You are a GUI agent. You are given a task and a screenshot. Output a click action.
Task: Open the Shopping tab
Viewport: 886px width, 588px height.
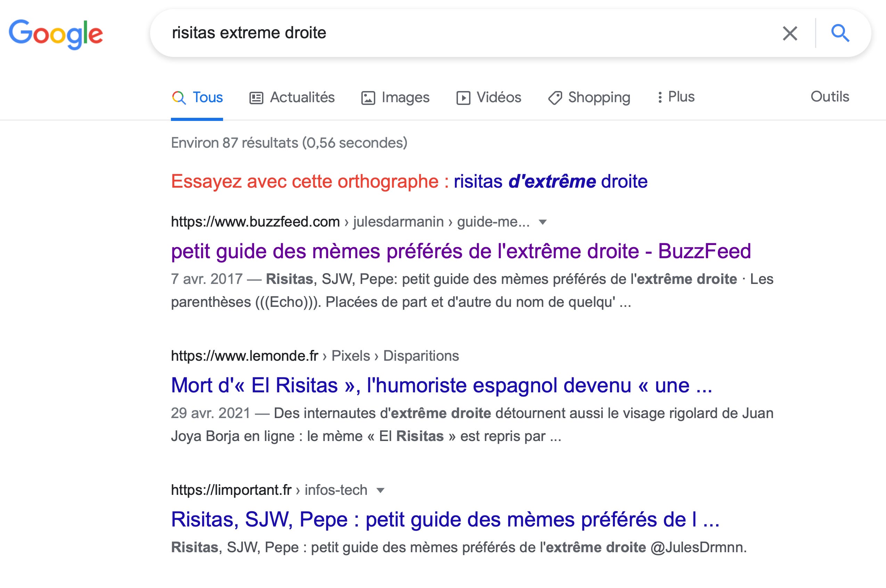pos(589,98)
